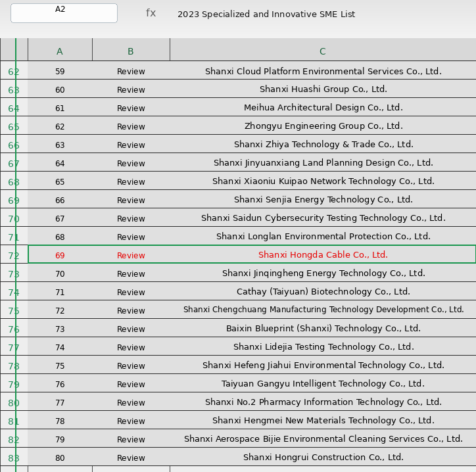476x472 pixels.
Task: Click cell 'Shanxi Xiaoniu Kuipao Network Technology Co., Ltd.'
Action: click(323, 181)
